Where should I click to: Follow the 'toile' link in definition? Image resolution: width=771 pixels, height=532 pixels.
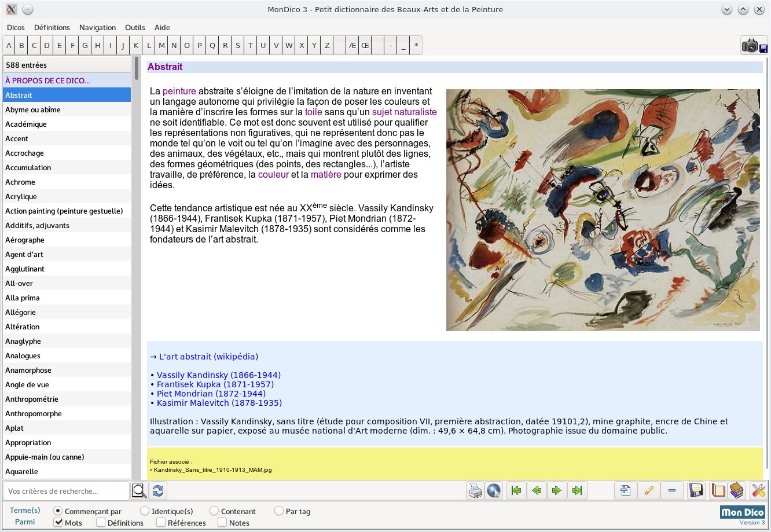coord(314,112)
